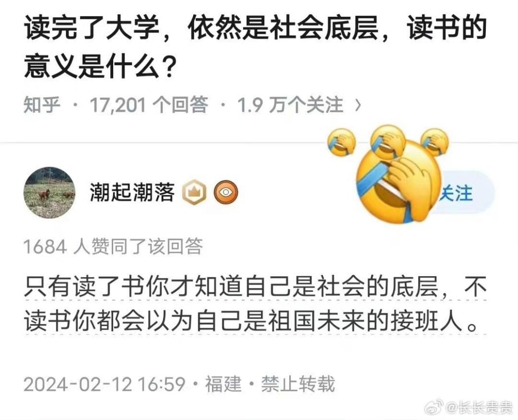
Task: Tap the 知乎 source label
Action: coord(42,105)
